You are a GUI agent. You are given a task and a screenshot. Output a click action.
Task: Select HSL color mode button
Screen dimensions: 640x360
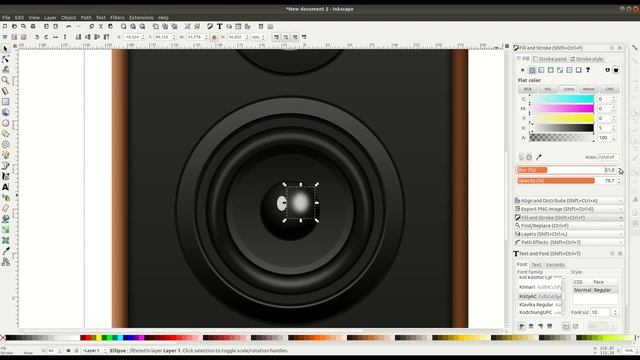point(548,89)
